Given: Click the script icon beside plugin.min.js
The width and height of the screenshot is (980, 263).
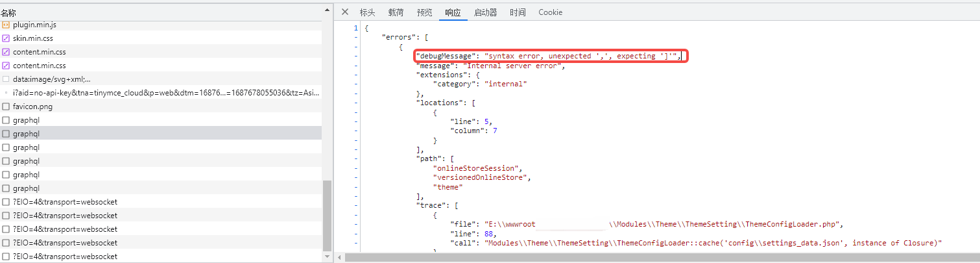Looking at the screenshot, I should point(6,25).
